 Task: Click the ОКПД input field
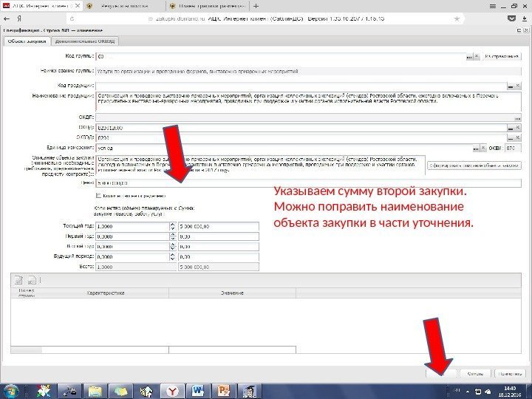pos(301,128)
